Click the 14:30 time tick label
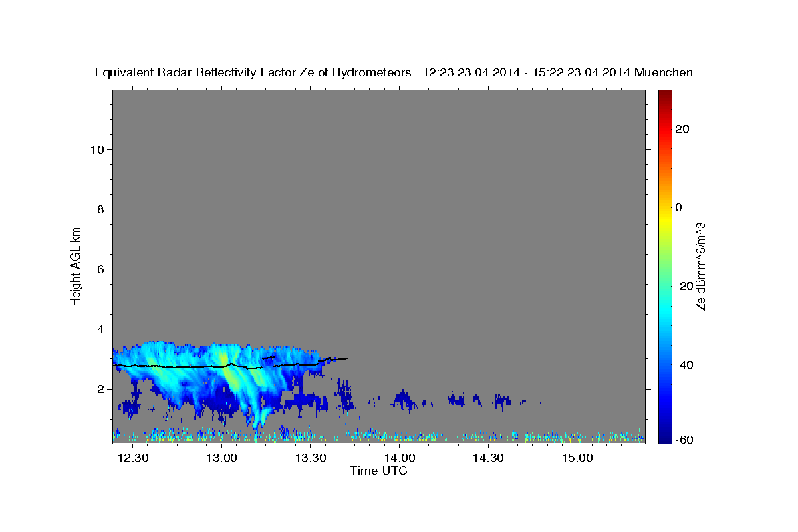Screen dimensions: 798x532 click(x=488, y=458)
